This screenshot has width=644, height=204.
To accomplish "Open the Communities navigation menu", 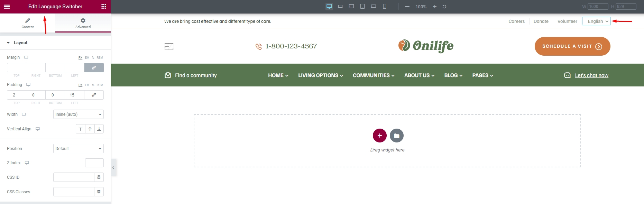I will tap(374, 75).
